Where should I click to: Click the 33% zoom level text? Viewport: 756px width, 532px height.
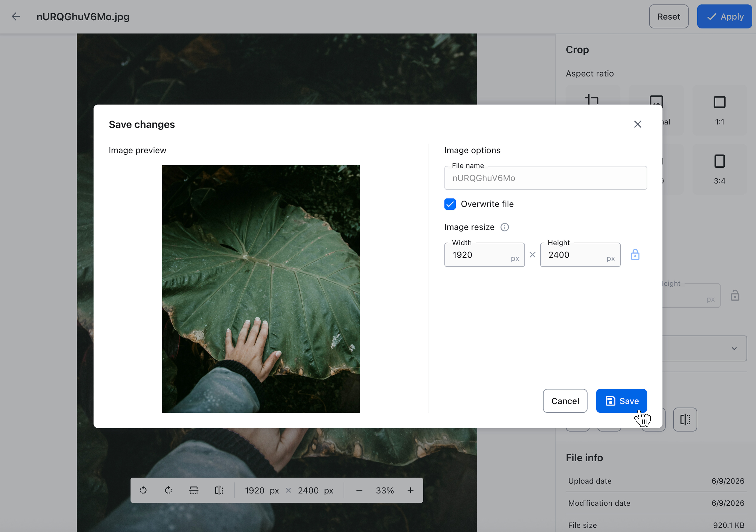(385, 490)
